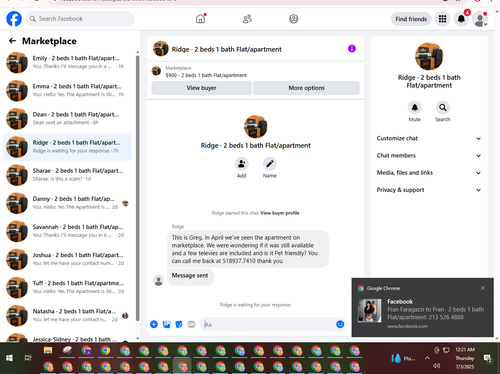
Task: Choose a GIF icon in composer
Action: 191,324
